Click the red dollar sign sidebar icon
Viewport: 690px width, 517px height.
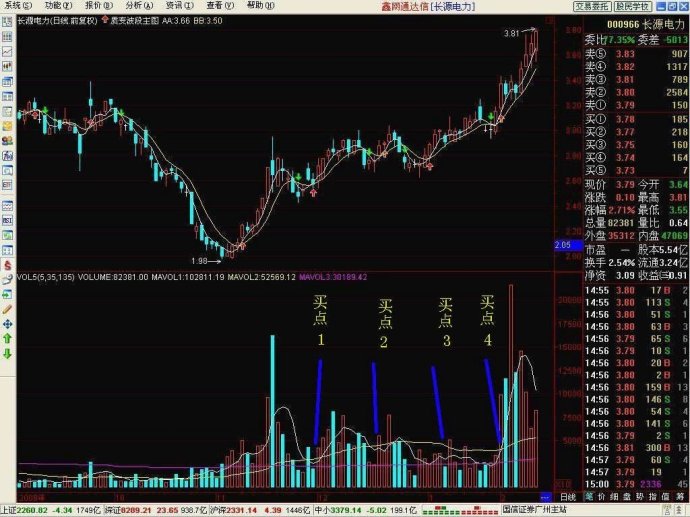(x=7, y=265)
